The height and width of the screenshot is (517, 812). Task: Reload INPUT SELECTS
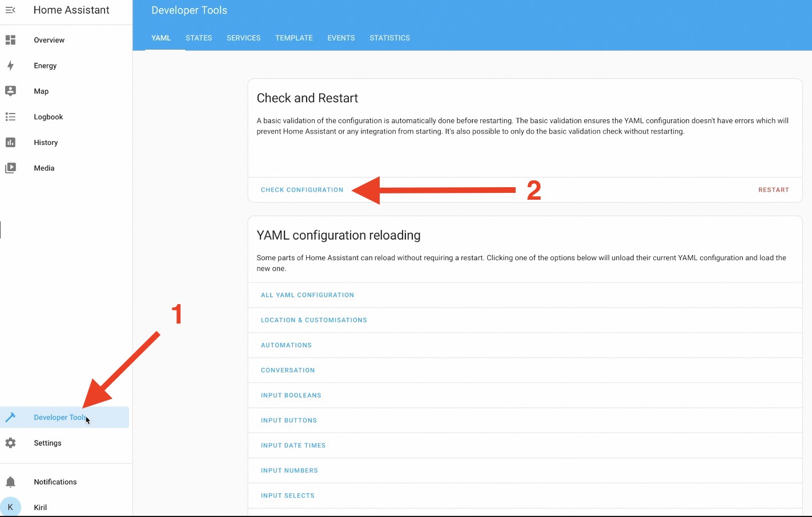tap(288, 496)
